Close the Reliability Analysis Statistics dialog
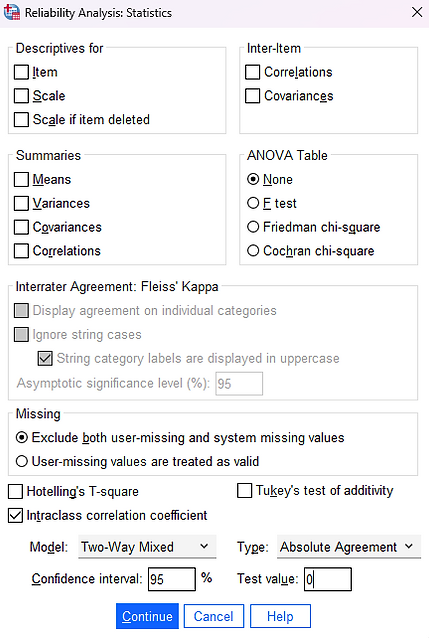Screen dimensions: 429x638 417,12
